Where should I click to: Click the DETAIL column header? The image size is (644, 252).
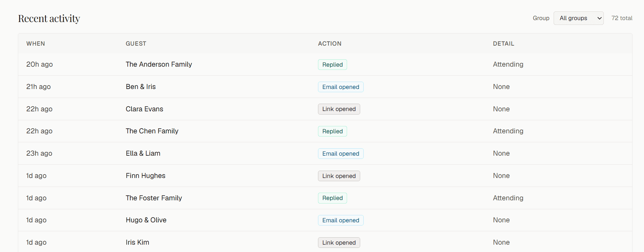504,44
